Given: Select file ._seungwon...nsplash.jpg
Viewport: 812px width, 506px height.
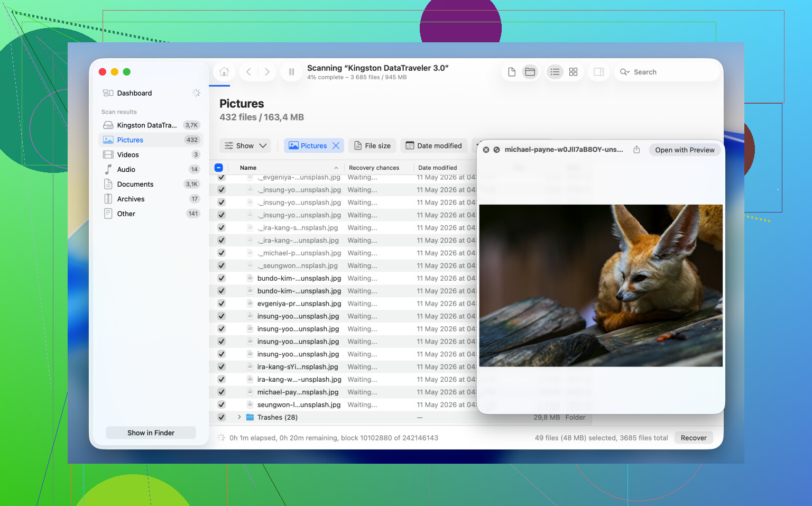Looking at the screenshot, I should (298, 265).
